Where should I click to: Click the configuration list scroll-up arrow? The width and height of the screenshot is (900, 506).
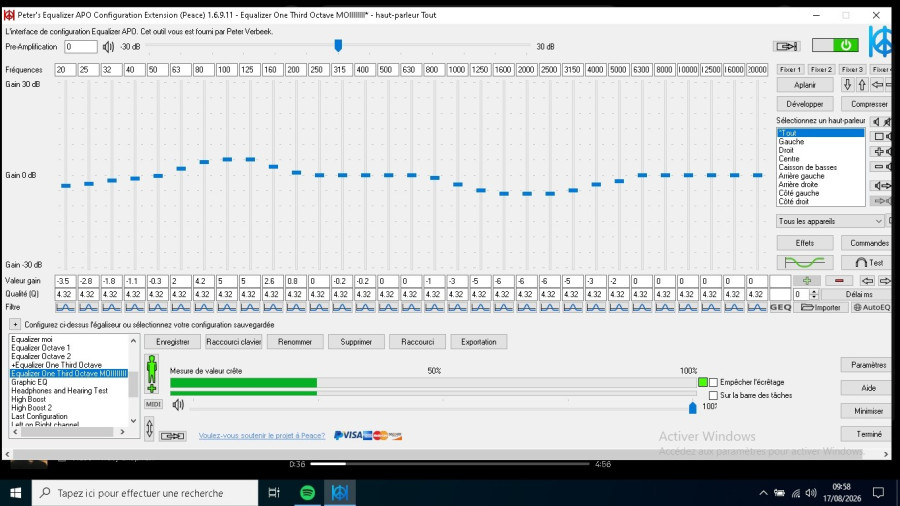click(x=134, y=340)
